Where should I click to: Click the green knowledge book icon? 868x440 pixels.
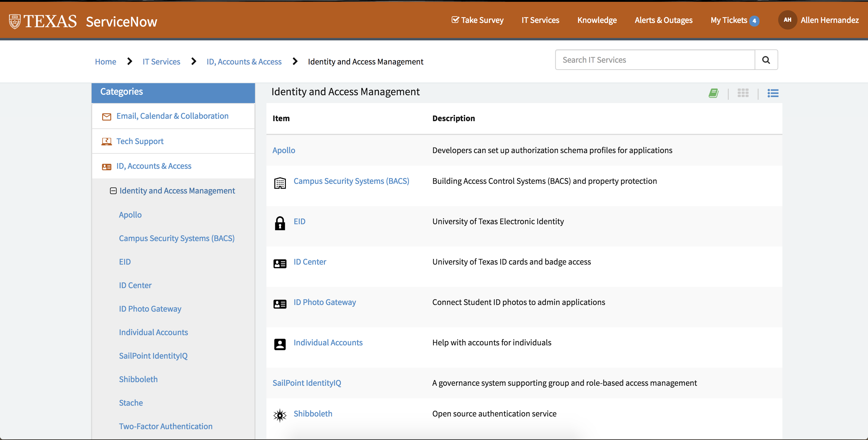(713, 93)
